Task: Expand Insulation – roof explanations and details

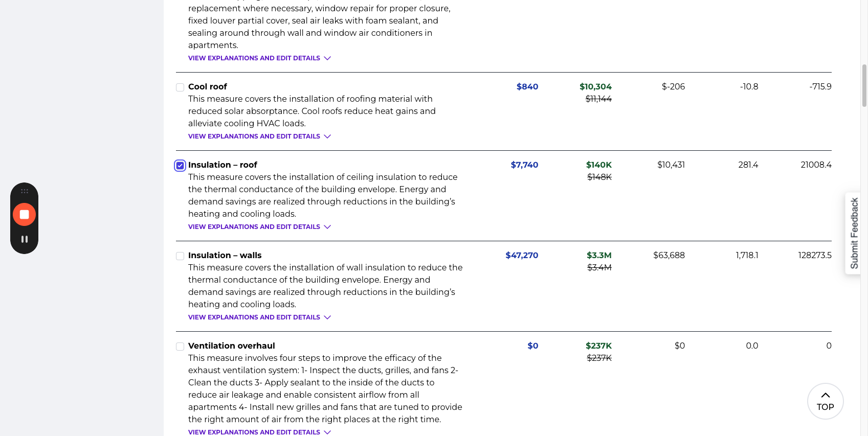Action: pyautogui.click(x=259, y=227)
